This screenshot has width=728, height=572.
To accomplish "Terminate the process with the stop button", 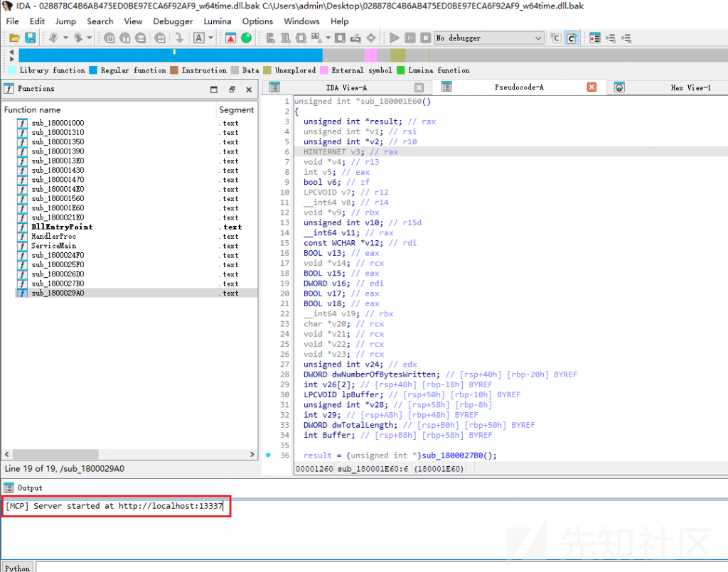I will pos(425,38).
